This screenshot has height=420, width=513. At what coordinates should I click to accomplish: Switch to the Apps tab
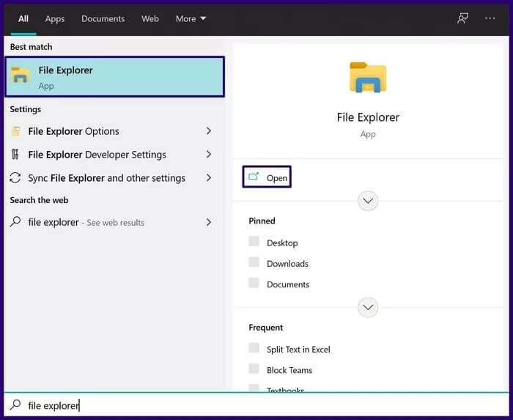[55, 18]
